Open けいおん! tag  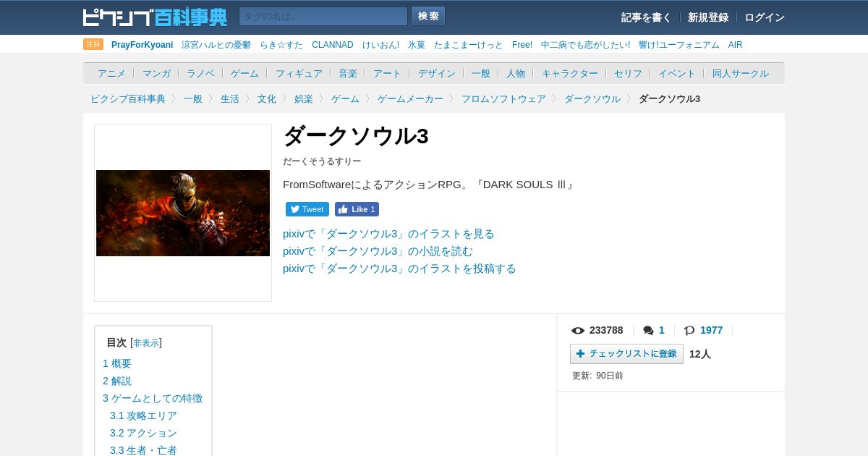380,45
